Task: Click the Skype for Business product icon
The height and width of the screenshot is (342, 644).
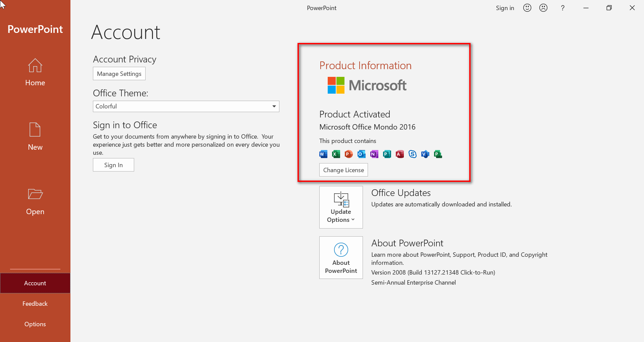Action: (413, 154)
